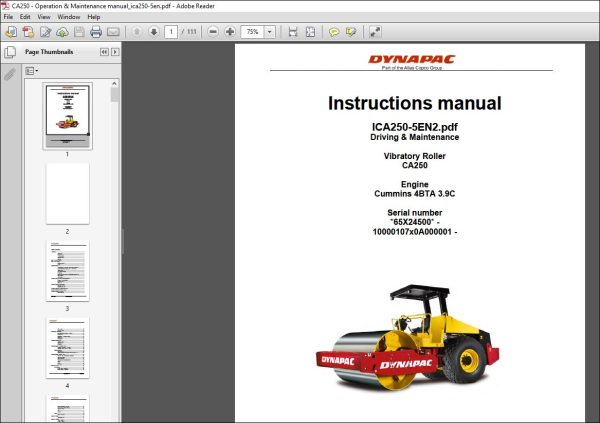Image resolution: width=600 pixels, height=423 pixels.
Task: Collapse the thumbnails panel with double-arrow button
Action: [x=104, y=52]
